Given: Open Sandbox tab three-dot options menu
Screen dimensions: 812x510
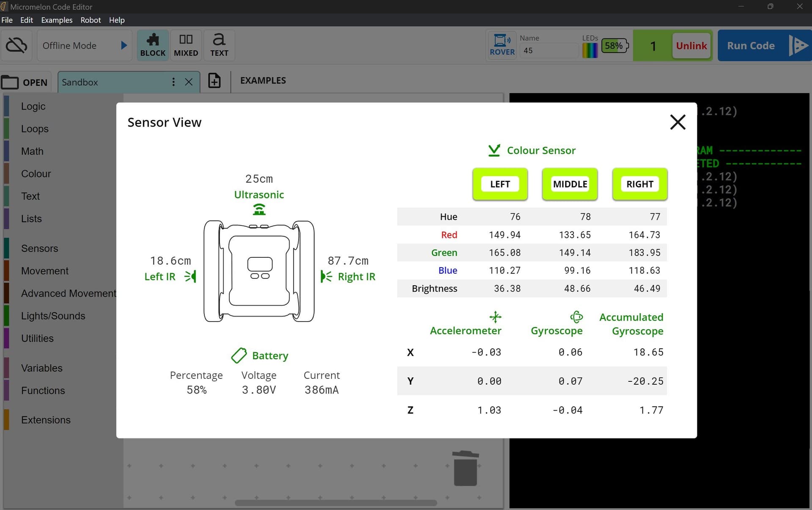Looking at the screenshot, I should (173, 82).
